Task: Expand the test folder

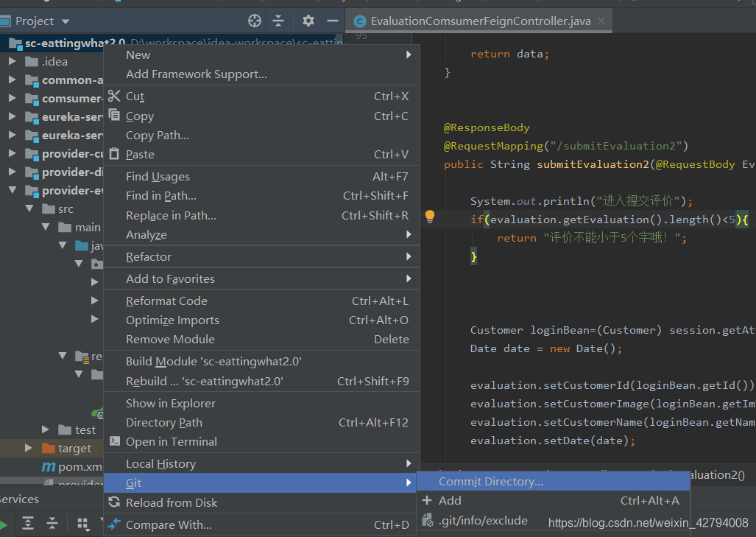Action: tap(46, 429)
